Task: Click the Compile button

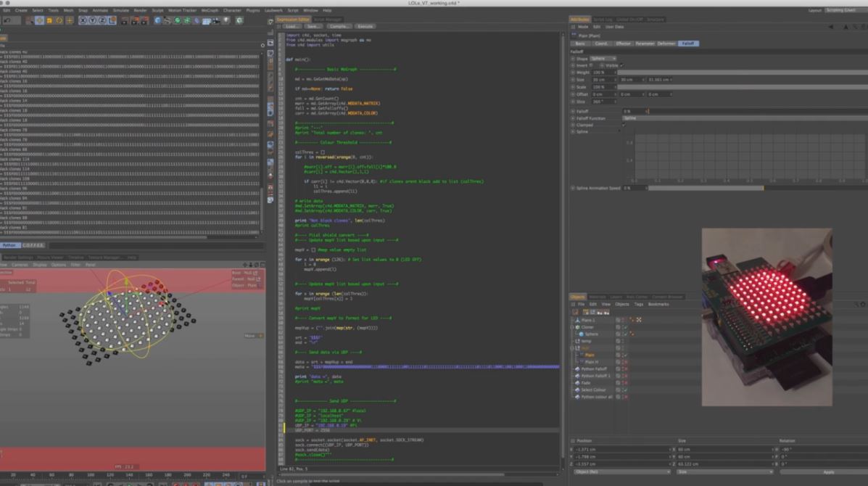Action: point(338,27)
